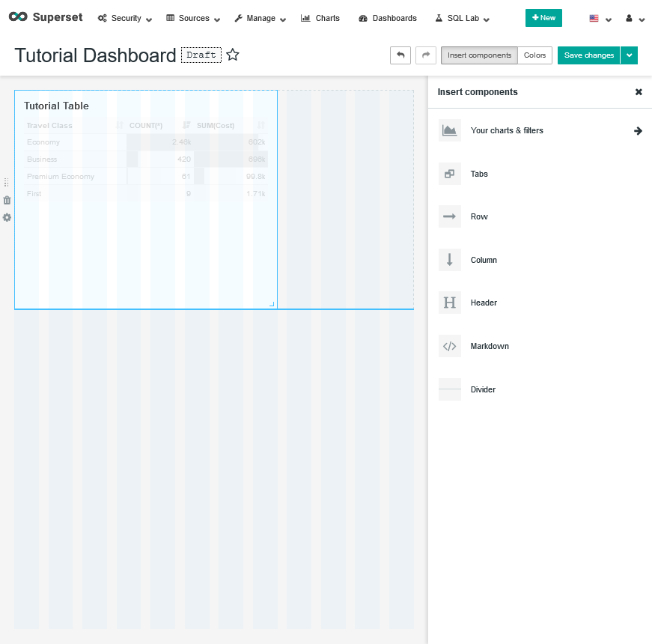This screenshot has height=644, width=652.
Task: Open the language flag dropdown
Action: pos(600,19)
